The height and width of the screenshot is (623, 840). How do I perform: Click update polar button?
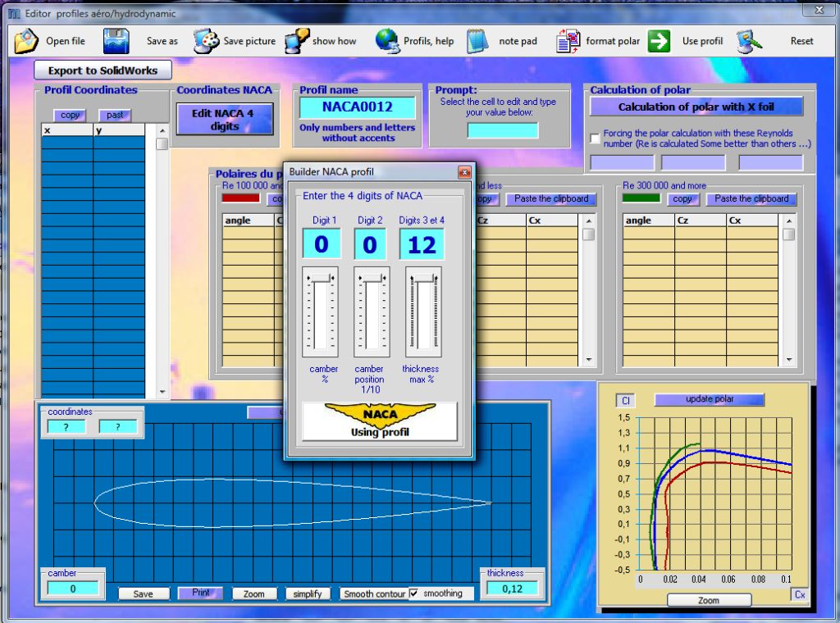coord(710,399)
